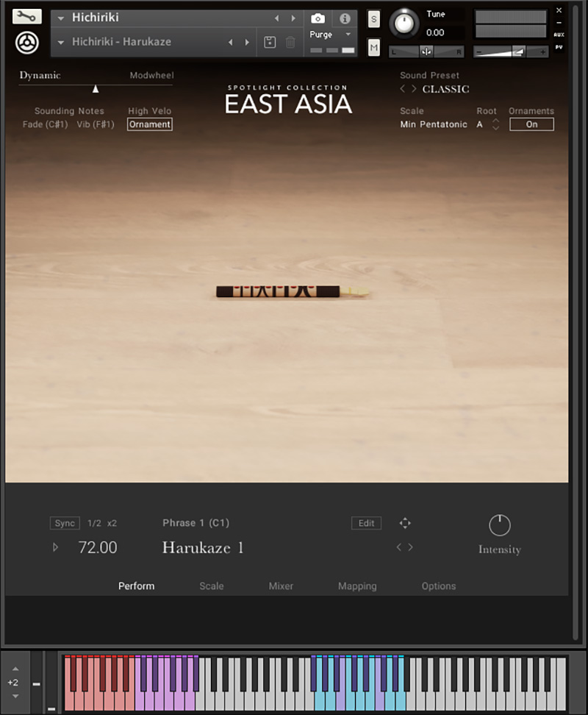
Task: Click the Tune knob
Action: 404,24
